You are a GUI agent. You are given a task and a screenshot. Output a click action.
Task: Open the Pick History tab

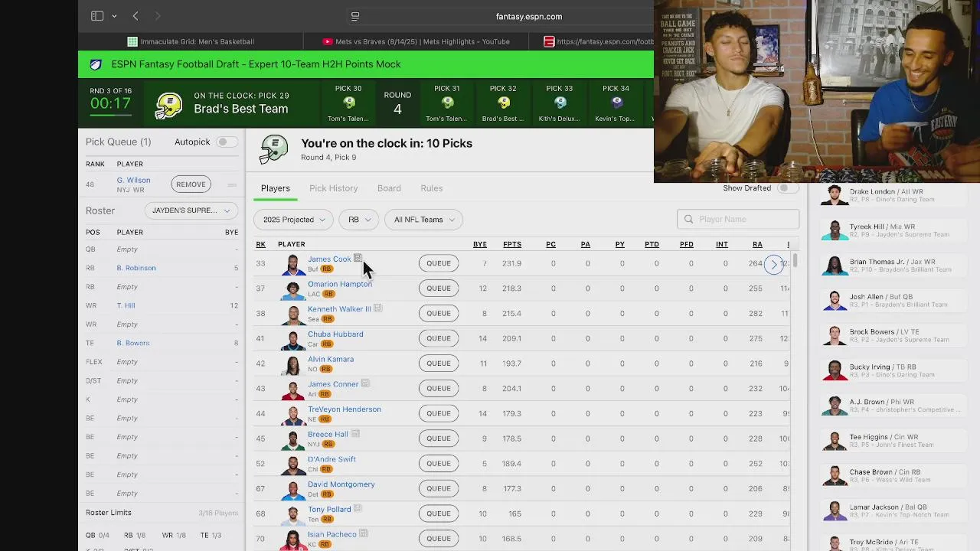[x=333, y=188]
